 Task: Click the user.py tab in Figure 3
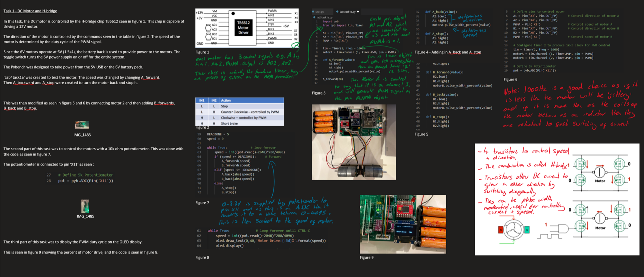click(x=319, y=12)
